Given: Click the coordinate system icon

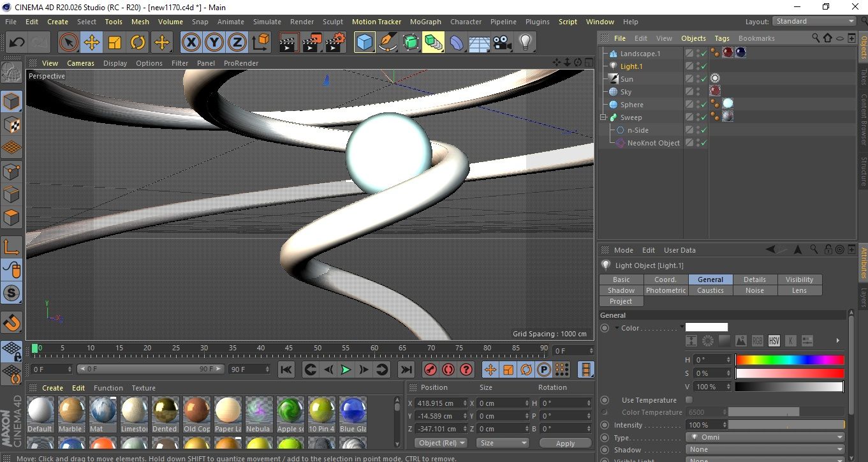Looking at the screenshot, I should [261, 43].
